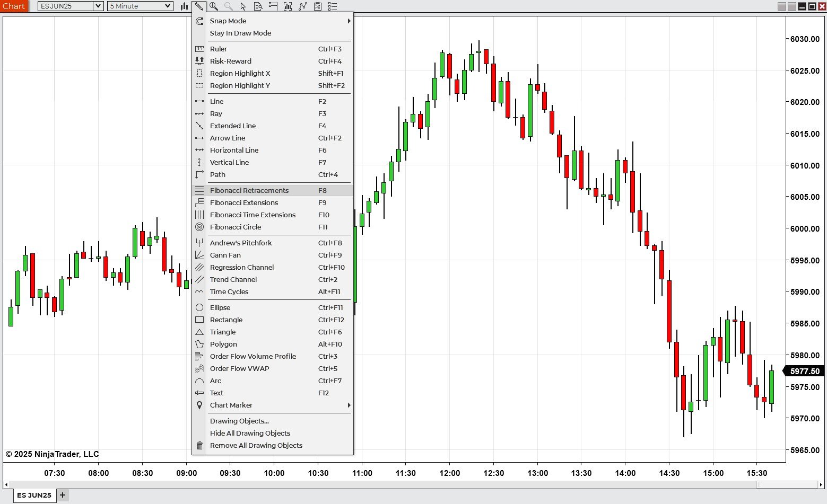
Task: Select the Line drawing tool
Action: 273,101
